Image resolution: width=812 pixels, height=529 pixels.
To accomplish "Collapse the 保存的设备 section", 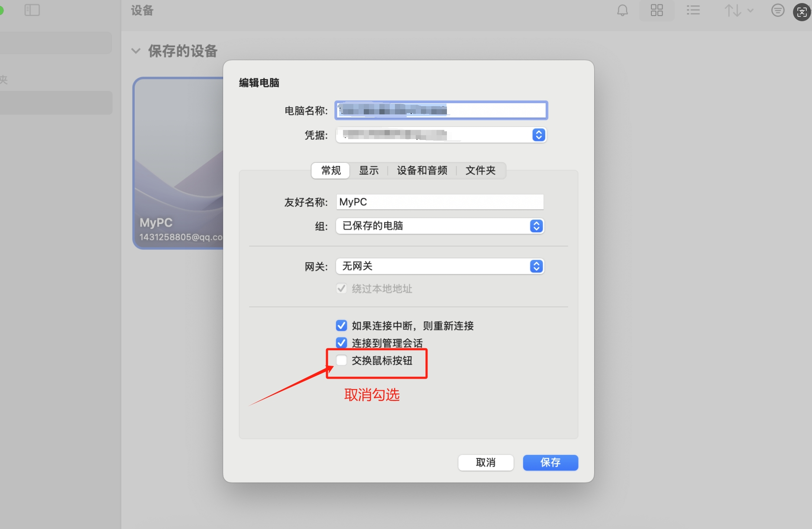I will 136,51.
